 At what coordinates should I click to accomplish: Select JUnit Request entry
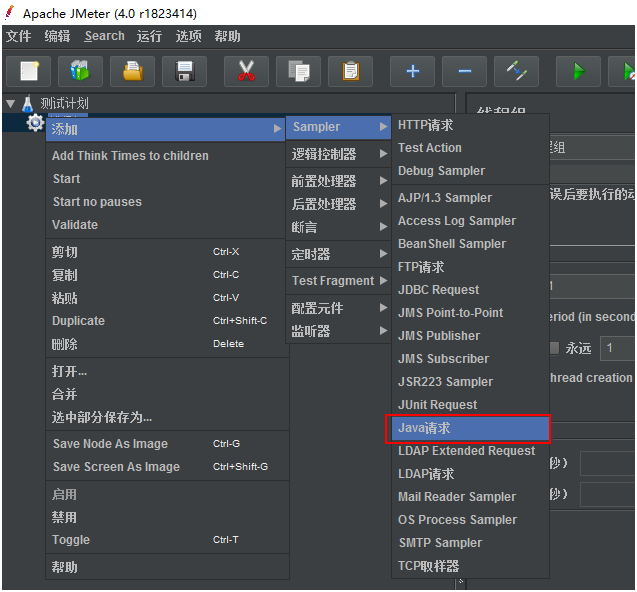(x=470, y=405)
